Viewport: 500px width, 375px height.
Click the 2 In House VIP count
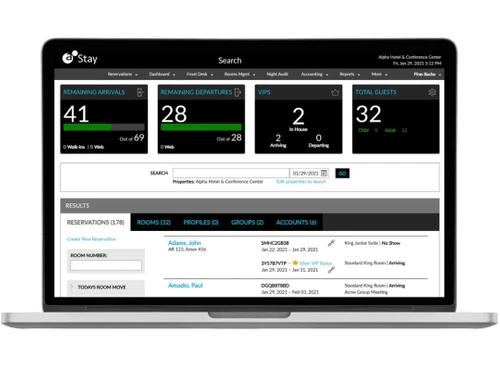click(x=298, y=116)
